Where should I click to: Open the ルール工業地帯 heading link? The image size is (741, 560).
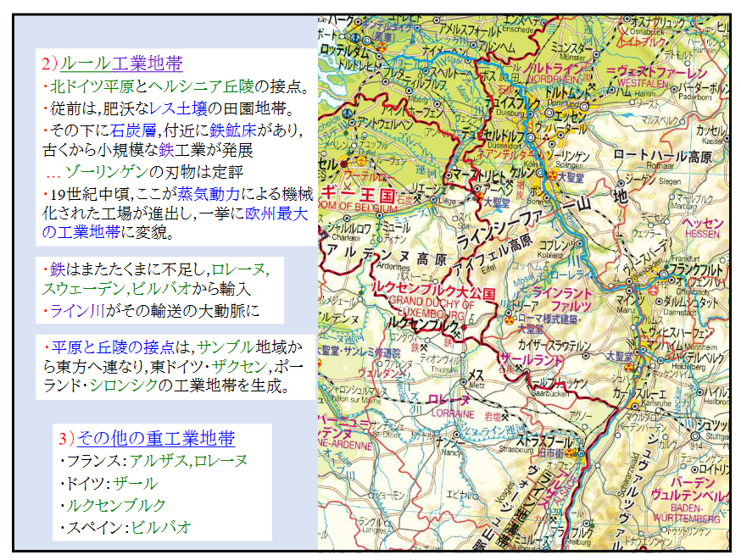pos(120,64)
